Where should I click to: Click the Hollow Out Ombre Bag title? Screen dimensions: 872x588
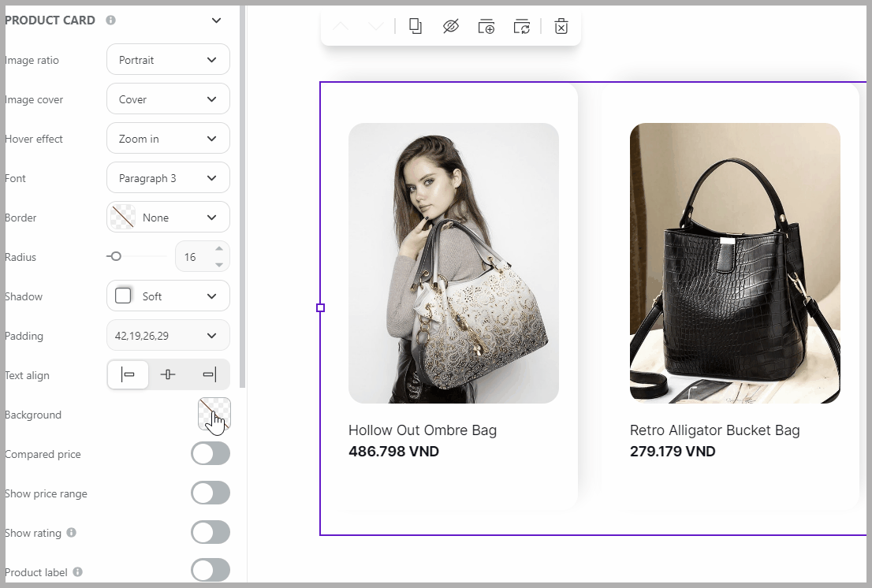pos(423,430)
